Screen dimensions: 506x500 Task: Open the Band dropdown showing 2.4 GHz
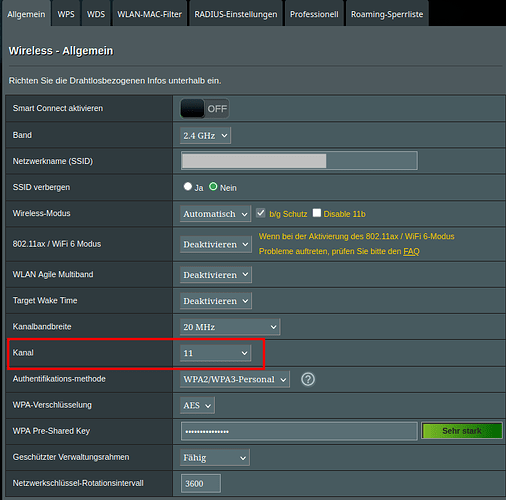click(x=205, y=136)
